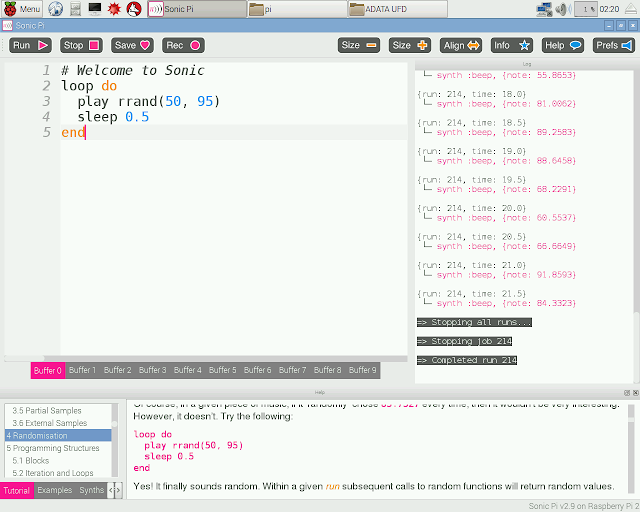Switch to Buffer 0 tab
Viewport: 640px width, 512px height.
tap(48, 370)
